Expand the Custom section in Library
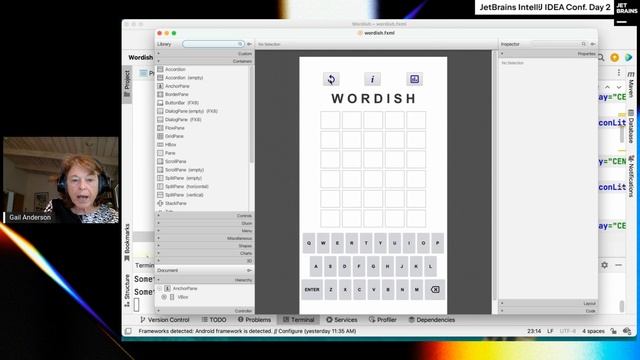 pyautogui.click(x=204, y=53)
